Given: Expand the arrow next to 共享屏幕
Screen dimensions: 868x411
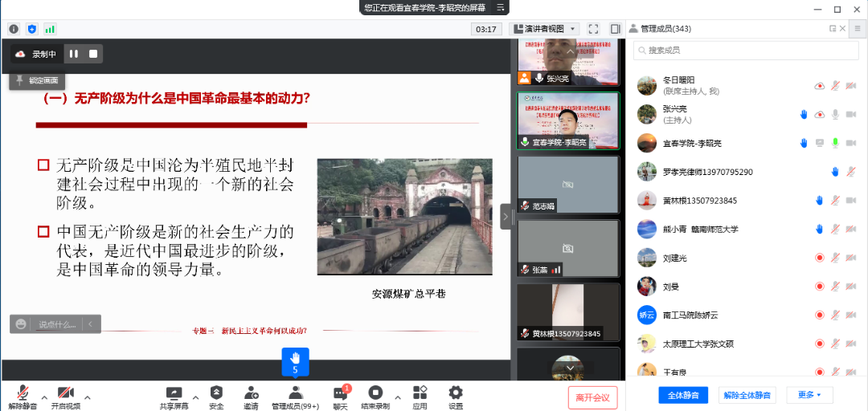Looking at the screenshot, I should [195, 397].
